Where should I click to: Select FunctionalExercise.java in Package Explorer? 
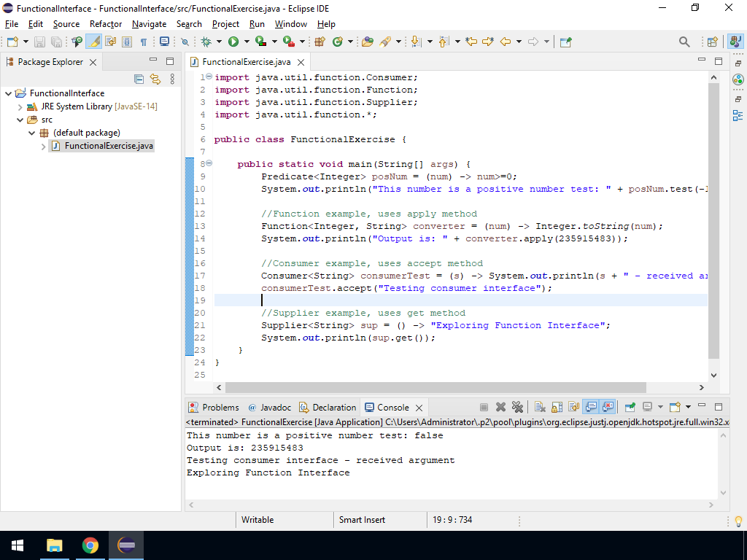pyautogui.click(x=109, y=146)
